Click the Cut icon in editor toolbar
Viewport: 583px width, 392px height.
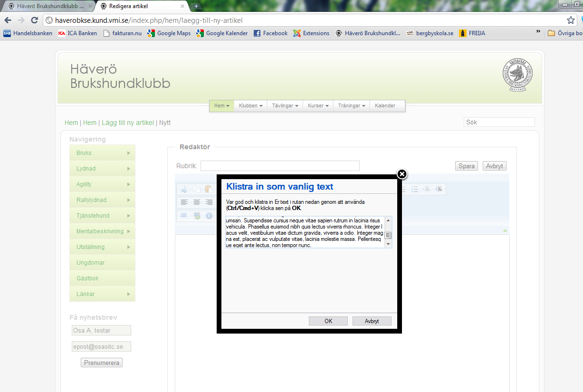(x=184, y=189)
